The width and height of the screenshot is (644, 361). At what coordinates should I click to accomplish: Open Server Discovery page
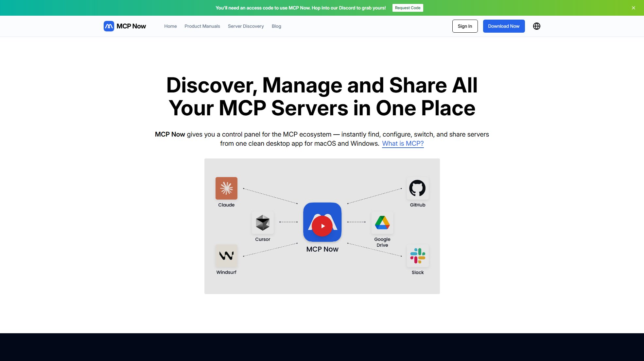pyautogui.click(x=246, y=26)
